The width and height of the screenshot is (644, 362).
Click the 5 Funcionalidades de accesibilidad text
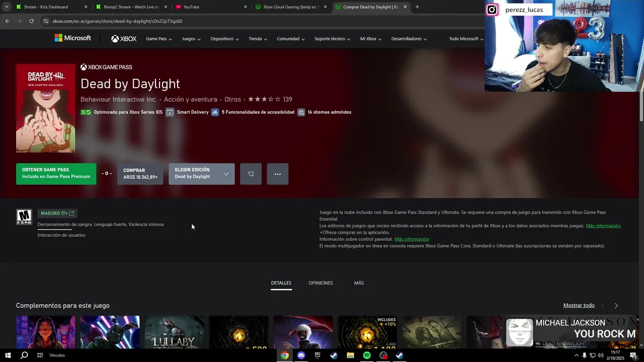tap(258, 112)
